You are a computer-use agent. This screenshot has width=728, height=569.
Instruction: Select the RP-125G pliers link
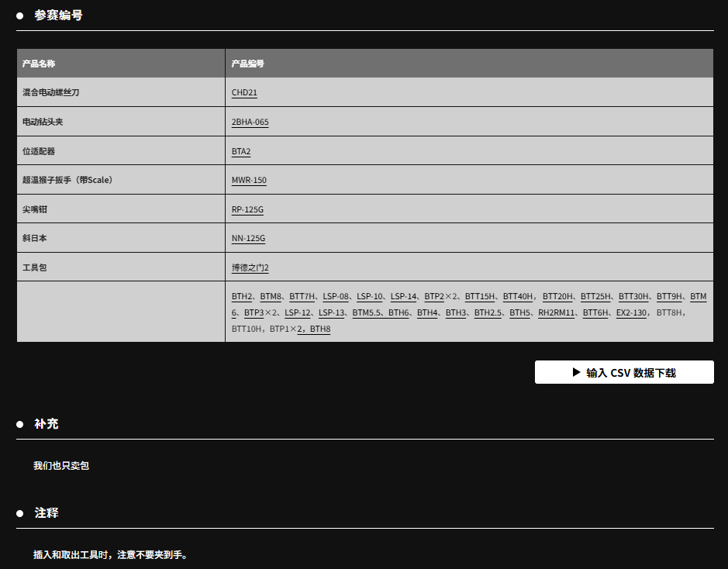248,210
